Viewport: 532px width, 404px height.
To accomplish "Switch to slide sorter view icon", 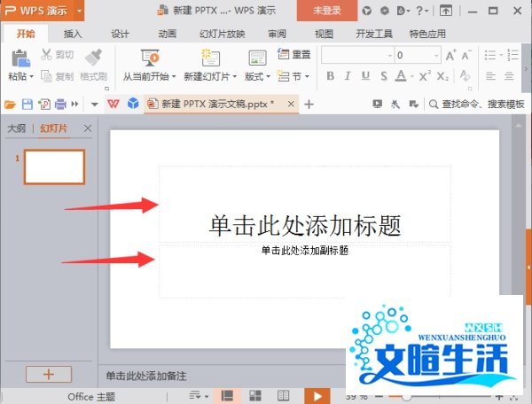I will pos(255,395).
